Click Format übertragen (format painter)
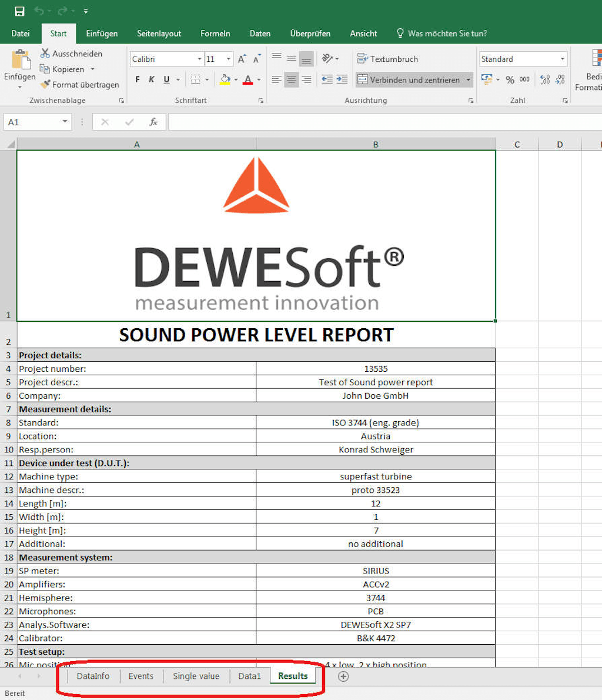Viewport: 602px width, 700px height. click(79, 84)
